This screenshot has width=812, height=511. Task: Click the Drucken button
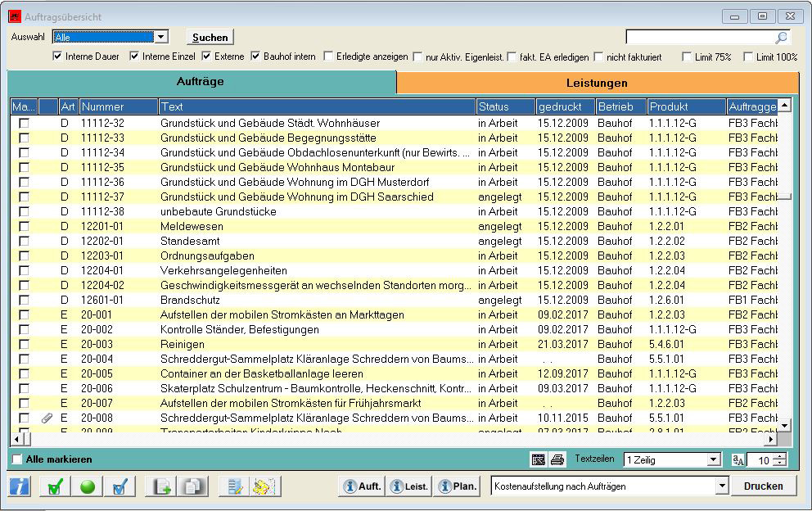pyautogui.click(x=763, y=486)
